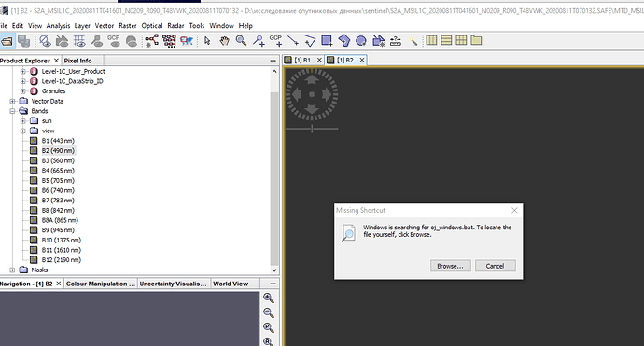
Task: Select band B1 (443 nm)
Action: coord(58,141)
